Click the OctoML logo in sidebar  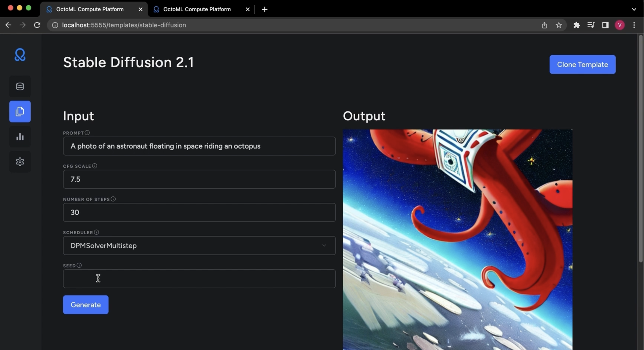20,55
